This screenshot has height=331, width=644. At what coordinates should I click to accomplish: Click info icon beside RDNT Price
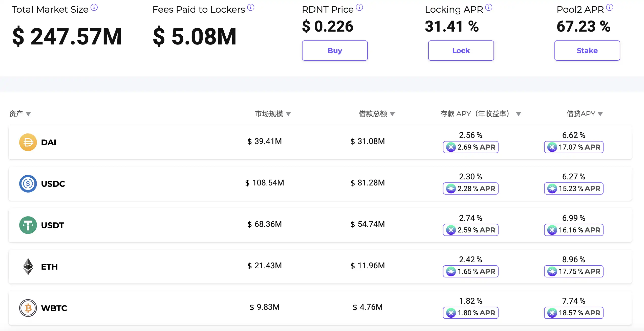[x=359, y=8]
